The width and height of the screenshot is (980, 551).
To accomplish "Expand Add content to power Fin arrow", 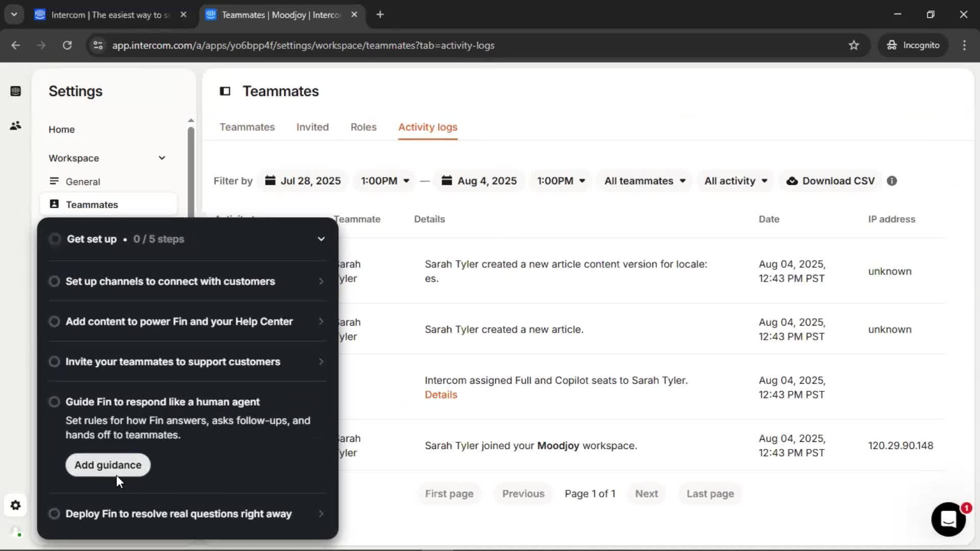I will pyautogui.click(x=321, y=321).
